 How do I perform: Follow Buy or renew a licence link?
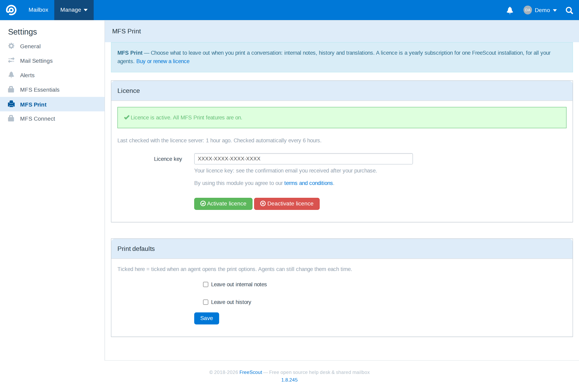(163, 61)
